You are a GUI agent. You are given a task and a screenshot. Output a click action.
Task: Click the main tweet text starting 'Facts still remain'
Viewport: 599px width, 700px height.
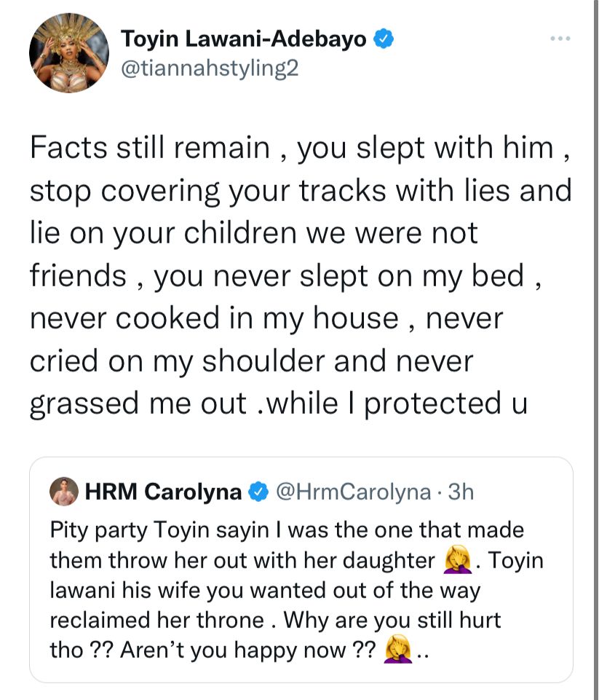300,275
